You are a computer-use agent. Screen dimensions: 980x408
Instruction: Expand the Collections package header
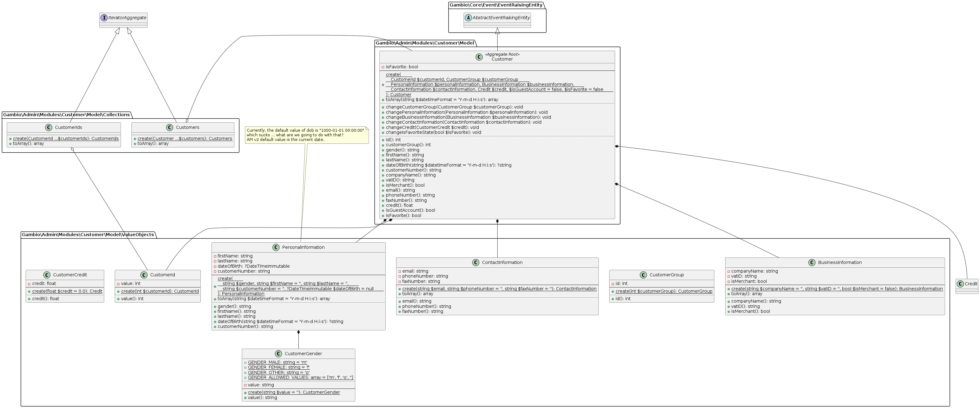pos(66,114)
